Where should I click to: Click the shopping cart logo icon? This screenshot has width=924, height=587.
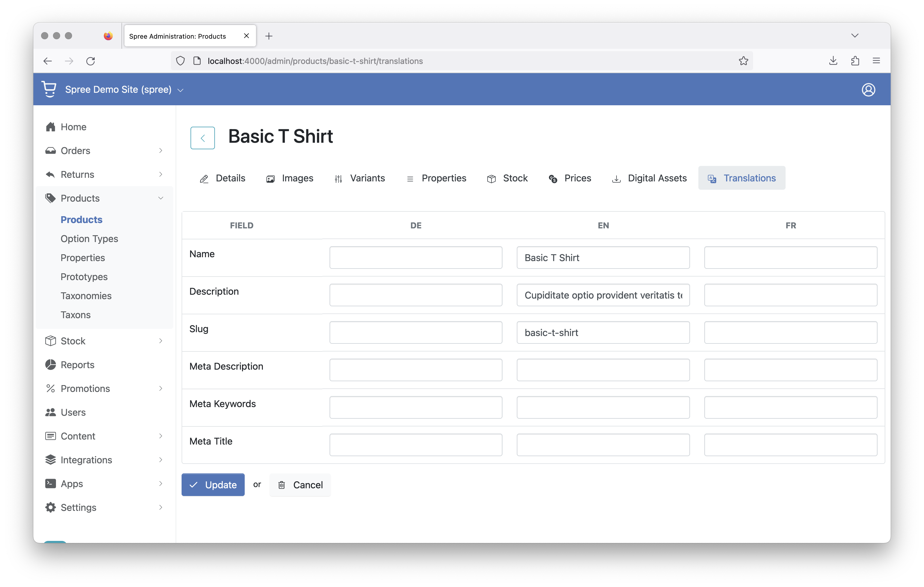[49, 89]
